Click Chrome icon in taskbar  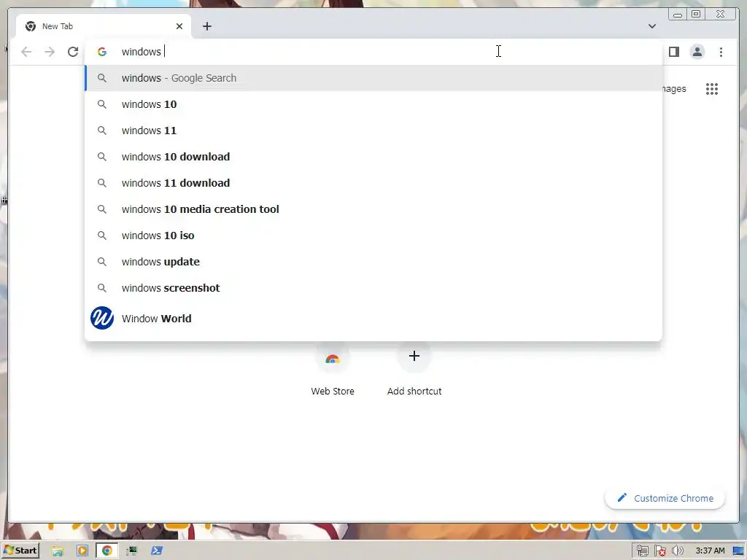[x=107, y=551]
